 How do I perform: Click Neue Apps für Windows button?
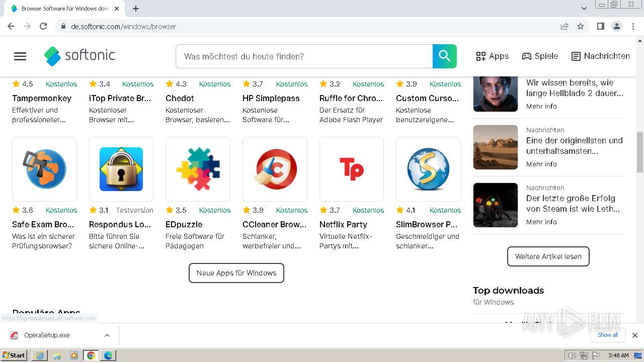coord(236,273)
